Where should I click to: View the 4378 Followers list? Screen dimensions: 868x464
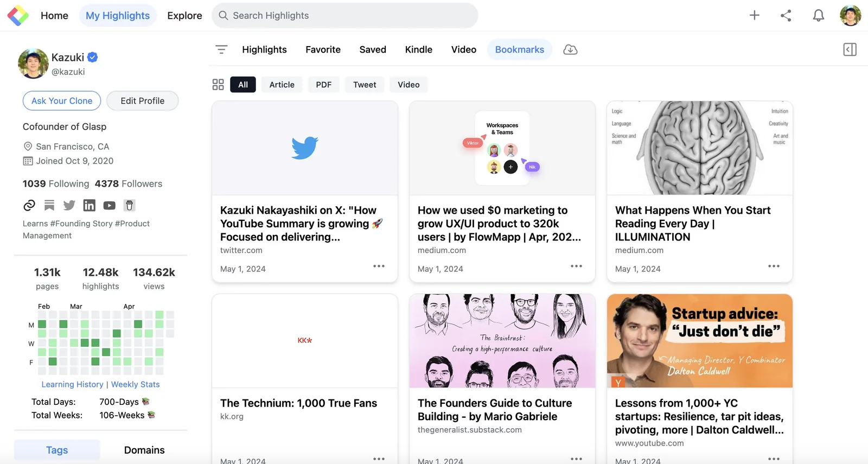[x=129, y=183]
